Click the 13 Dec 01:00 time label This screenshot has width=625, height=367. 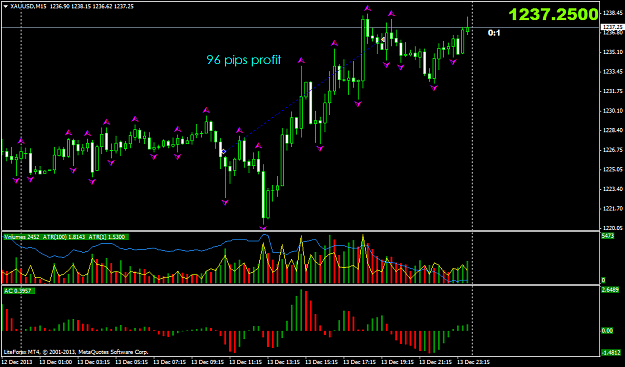coord(55,362)
